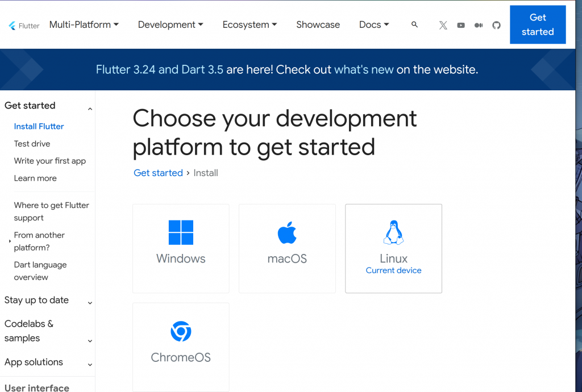Expand the Codelabs & samples section
This screenshot has width=582, height=392.
[48, 331]
